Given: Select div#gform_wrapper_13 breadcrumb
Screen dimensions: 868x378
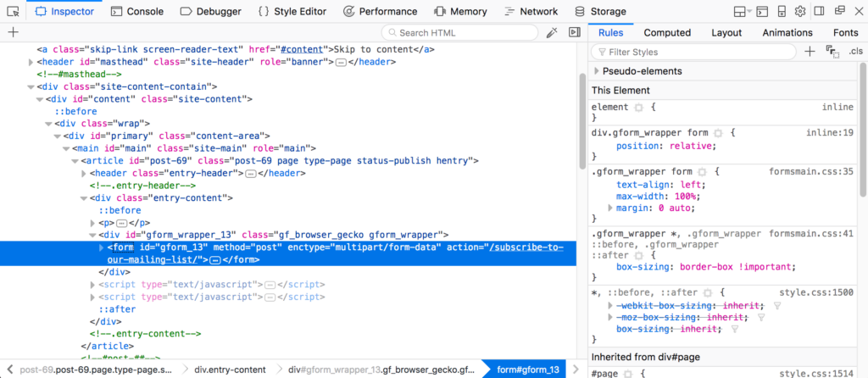Looking at the screenshot, I should tap(381, 370).
